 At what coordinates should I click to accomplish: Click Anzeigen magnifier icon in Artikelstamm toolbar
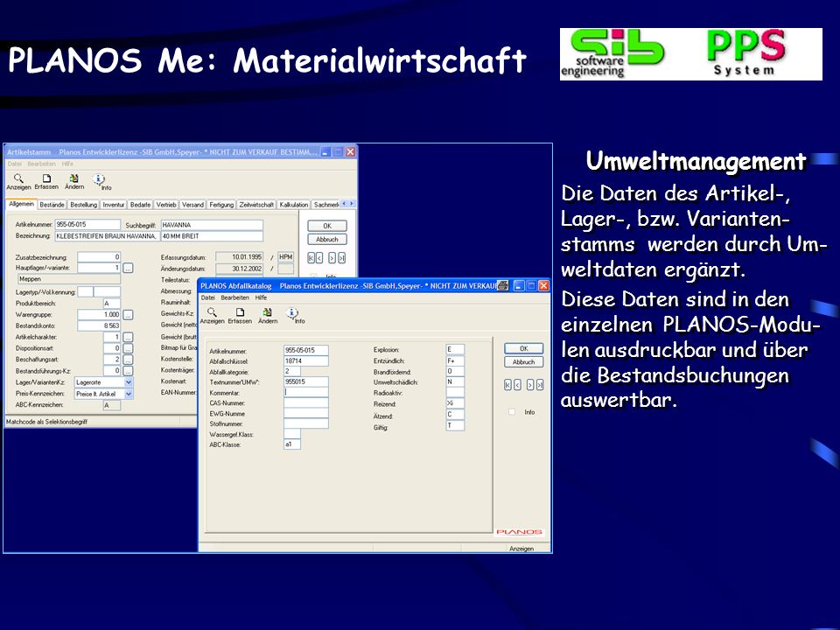tap(18, 178)
